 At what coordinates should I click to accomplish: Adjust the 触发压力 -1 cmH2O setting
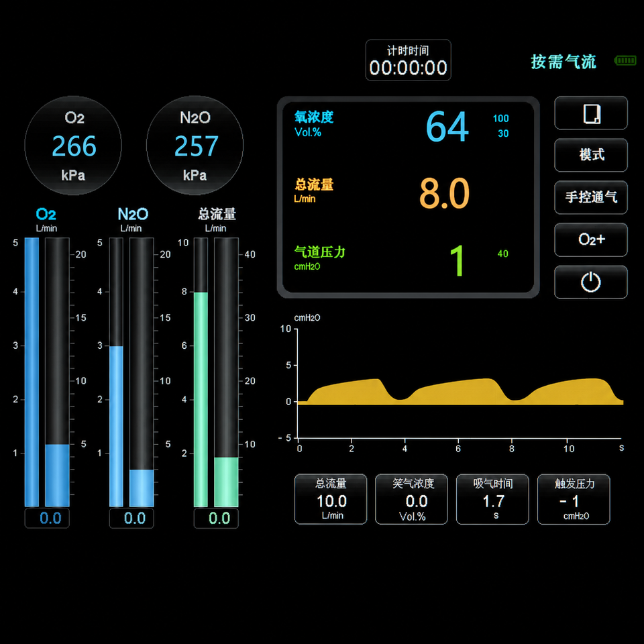tap(574, 499)
